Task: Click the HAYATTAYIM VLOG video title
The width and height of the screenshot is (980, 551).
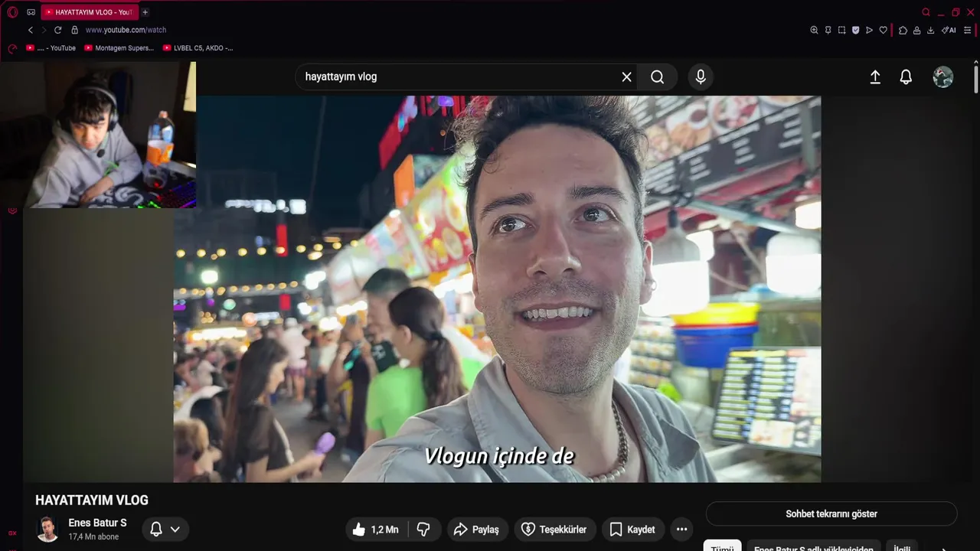Action: [92, 500]
